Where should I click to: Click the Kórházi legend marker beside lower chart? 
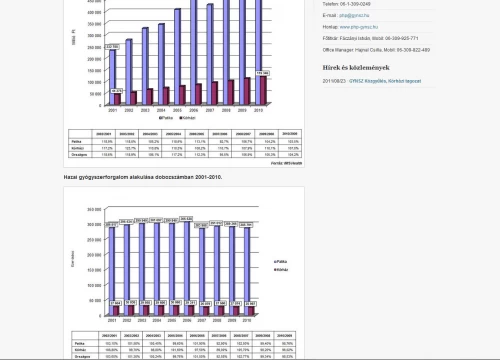pyautogui.click(x=275, y=270)
